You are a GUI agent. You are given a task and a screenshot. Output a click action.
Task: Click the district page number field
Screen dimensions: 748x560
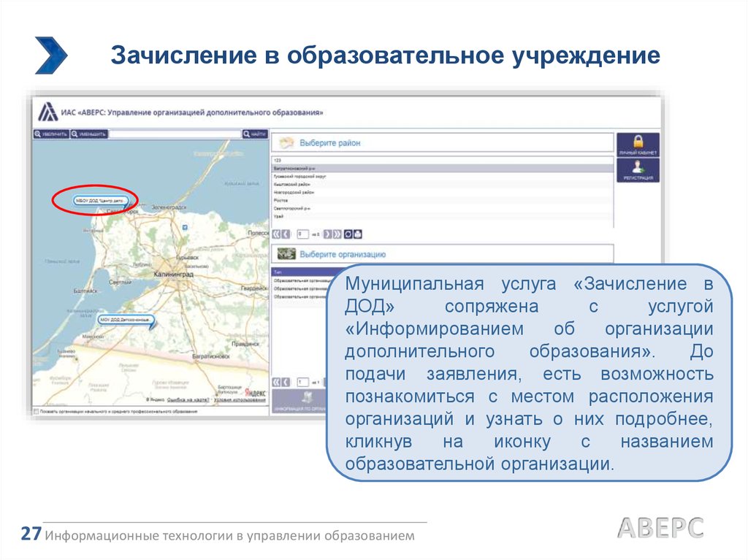click(x=303, y=234)
